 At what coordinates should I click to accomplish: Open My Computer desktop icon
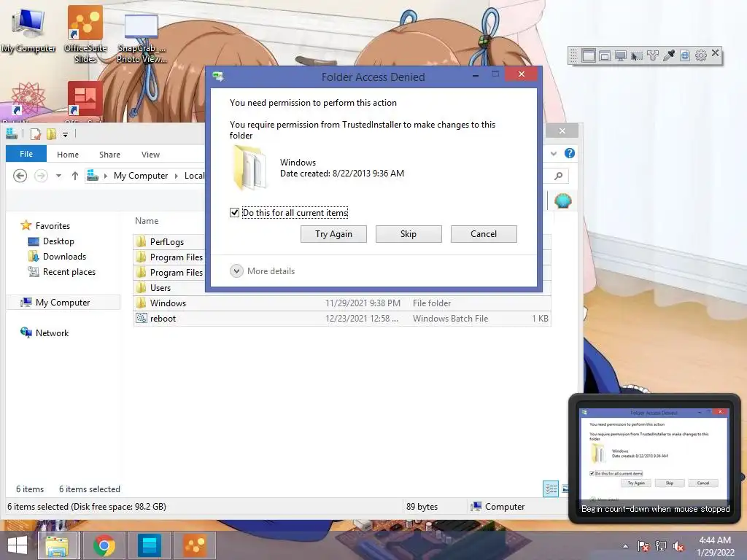tap(28, 31)
